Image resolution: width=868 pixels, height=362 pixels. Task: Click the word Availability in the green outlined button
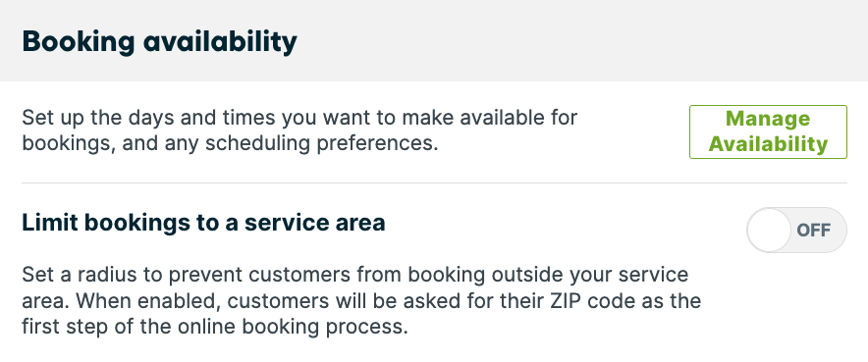pyautogui.click(x=769, y=143)
